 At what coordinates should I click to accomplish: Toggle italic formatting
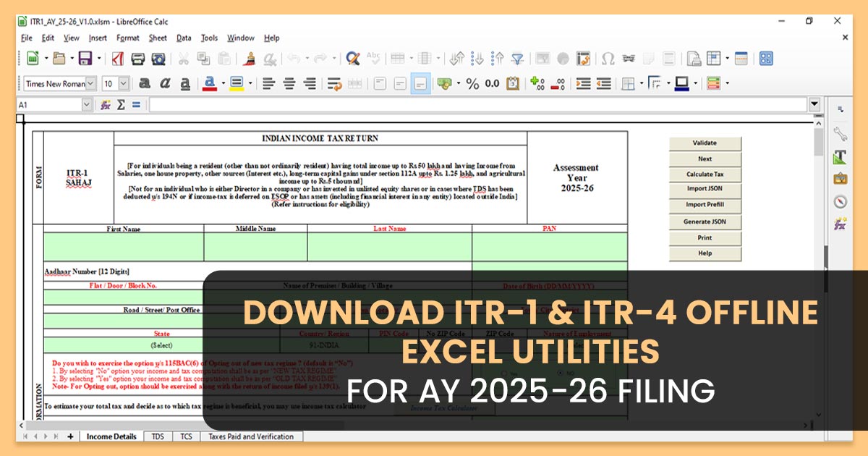165,84
